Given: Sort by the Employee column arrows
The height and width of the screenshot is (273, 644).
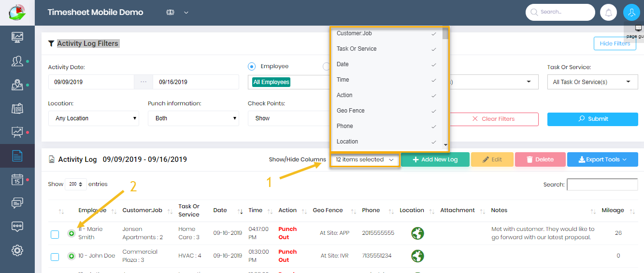Looking at the screenshot, I should click(x=114, y=211).
